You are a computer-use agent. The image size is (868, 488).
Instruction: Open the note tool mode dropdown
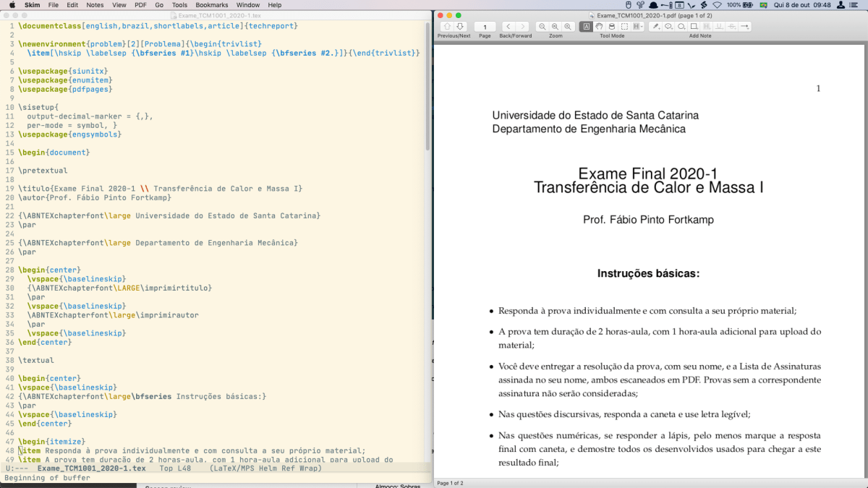point(637,27)
